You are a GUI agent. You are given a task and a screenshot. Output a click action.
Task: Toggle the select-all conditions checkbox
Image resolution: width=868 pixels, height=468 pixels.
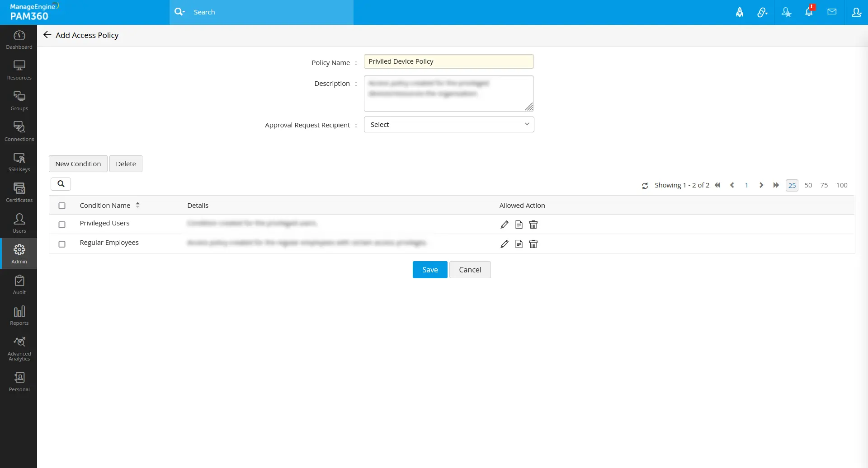pyautogui.click(x=62, y=206)
